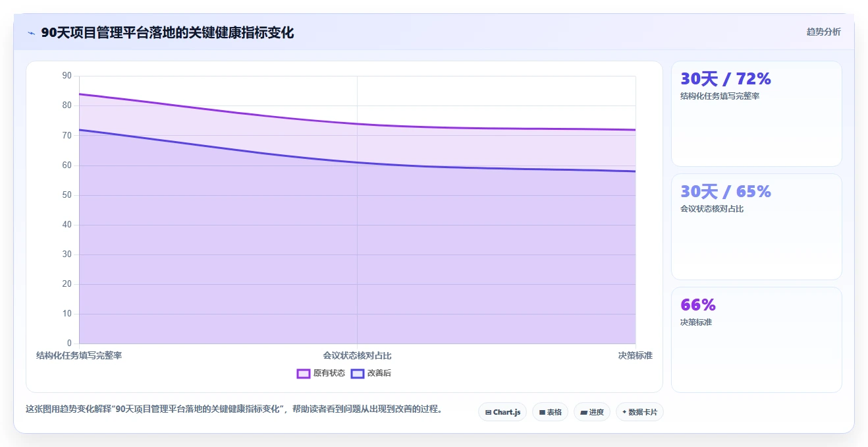Select the 表格 tag chip
The width and height of the screenshot is (868, 447).
(550, 412)
